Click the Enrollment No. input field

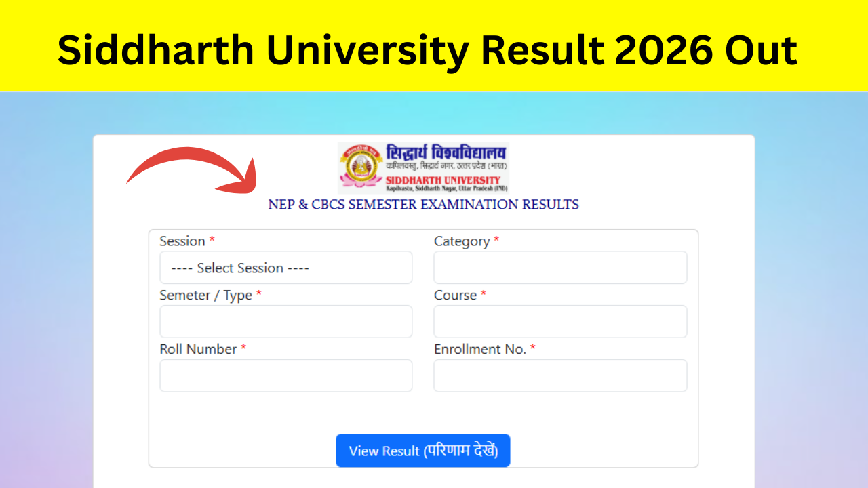point(560,375)
